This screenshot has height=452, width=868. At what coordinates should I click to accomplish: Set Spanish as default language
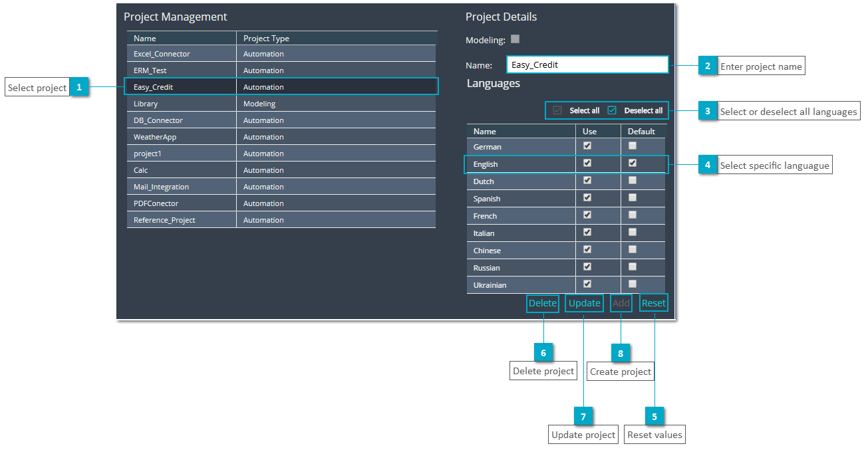click(x=633, y=197)
